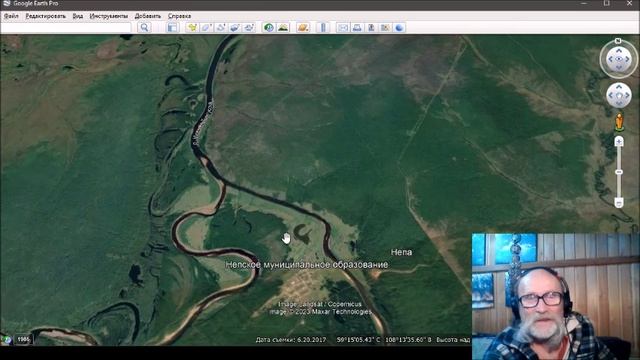Move right with pan joystick arrow
Image resolution: width=640 pixels, height=360 pixels.
[627, 96]
